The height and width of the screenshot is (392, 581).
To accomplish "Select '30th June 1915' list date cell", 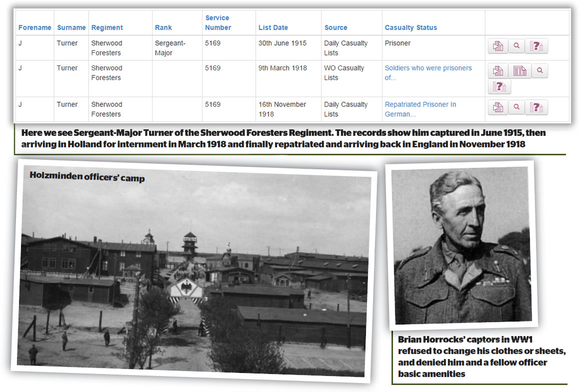I will [x=282, y=43].
